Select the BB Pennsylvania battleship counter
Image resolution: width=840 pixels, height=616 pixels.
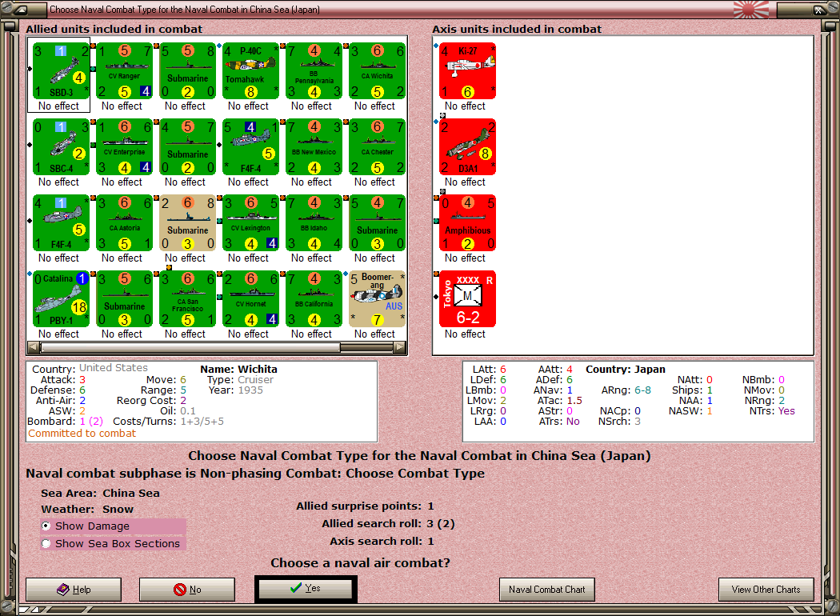coord(314,70)
